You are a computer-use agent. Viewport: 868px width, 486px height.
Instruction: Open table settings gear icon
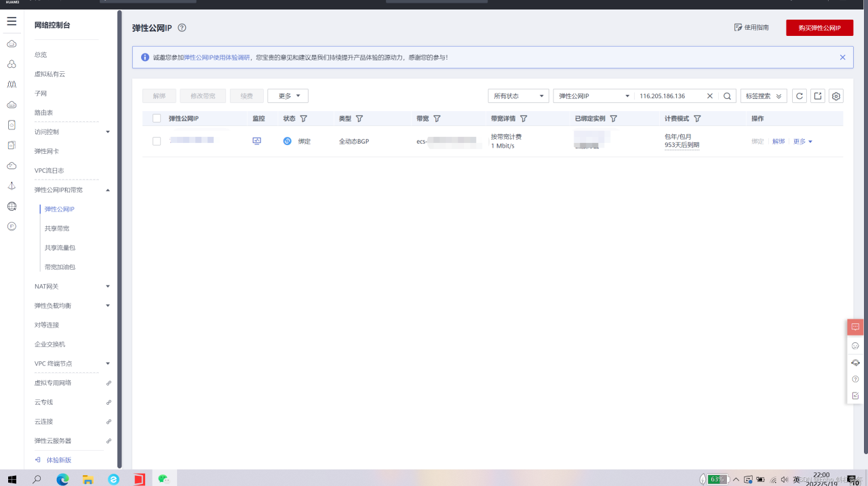(x=836, y=96)
